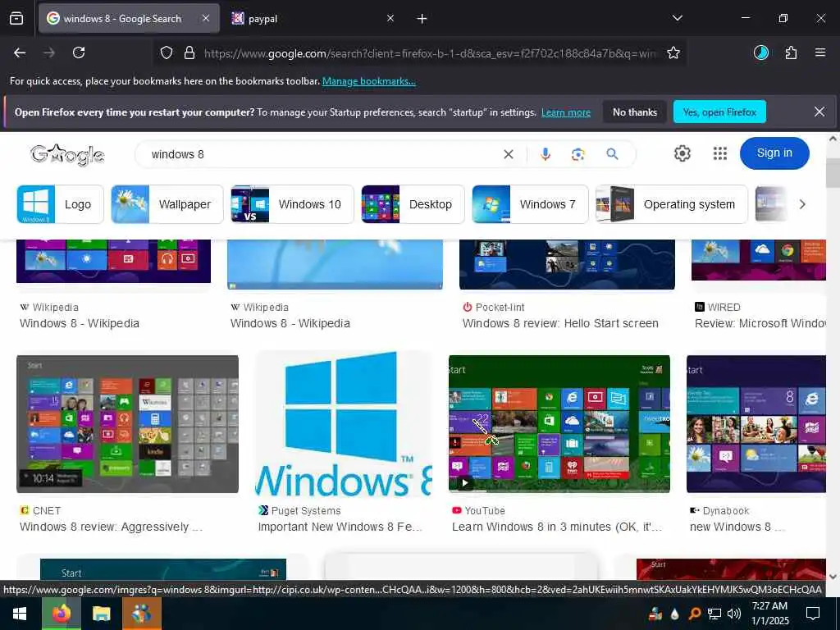Open the Windows 8 logo thumbnail
840x630 pixels.
tap(344, 424)
